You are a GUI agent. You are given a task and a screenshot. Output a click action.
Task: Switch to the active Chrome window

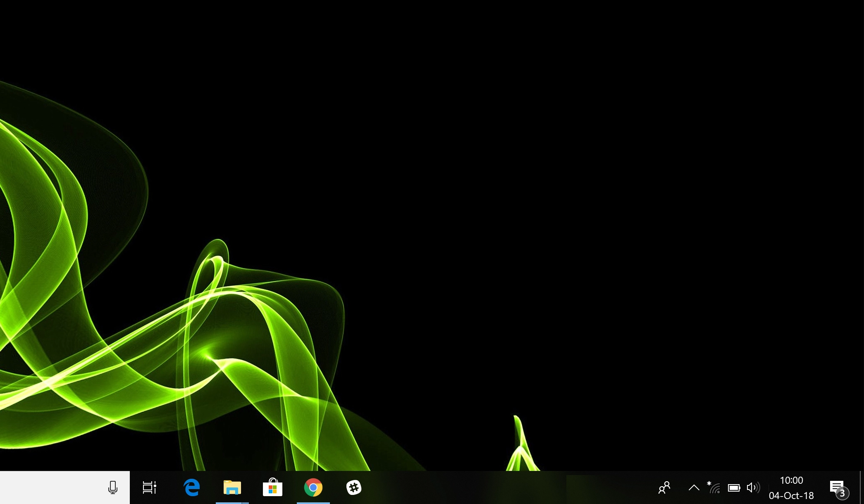click(x=313, y=487)
